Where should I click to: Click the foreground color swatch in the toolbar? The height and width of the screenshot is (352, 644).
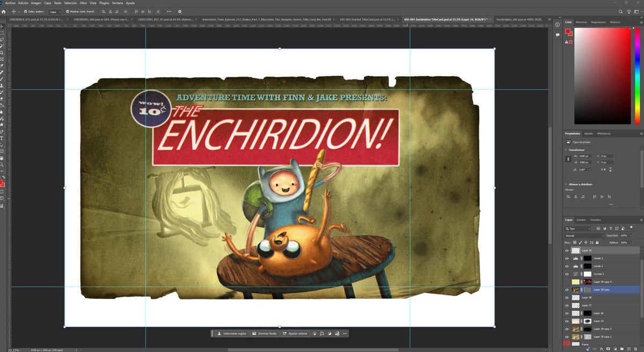click(2, 183)
